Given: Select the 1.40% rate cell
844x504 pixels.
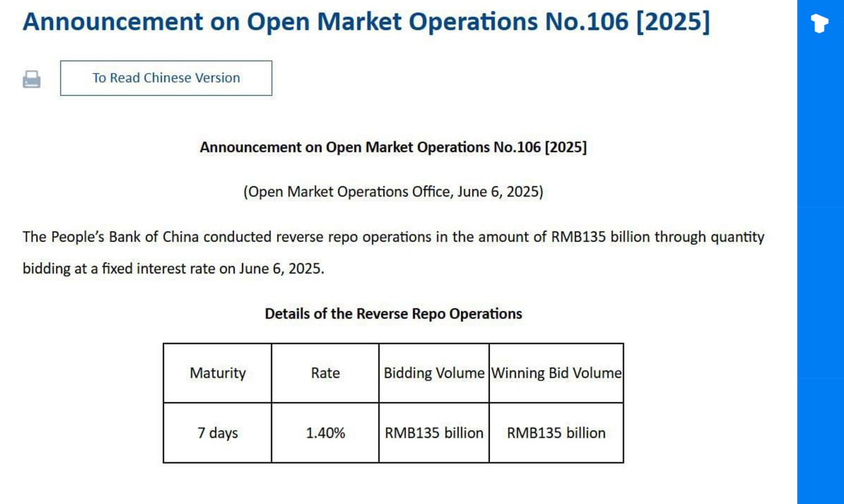Looking at the screenshot, I should [x=325, y=433].
